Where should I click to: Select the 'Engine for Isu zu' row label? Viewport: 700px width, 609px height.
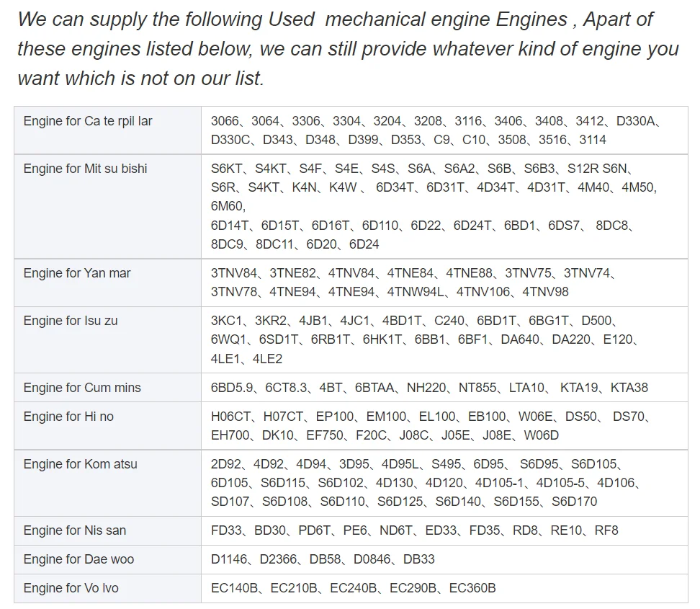(71, 321)
